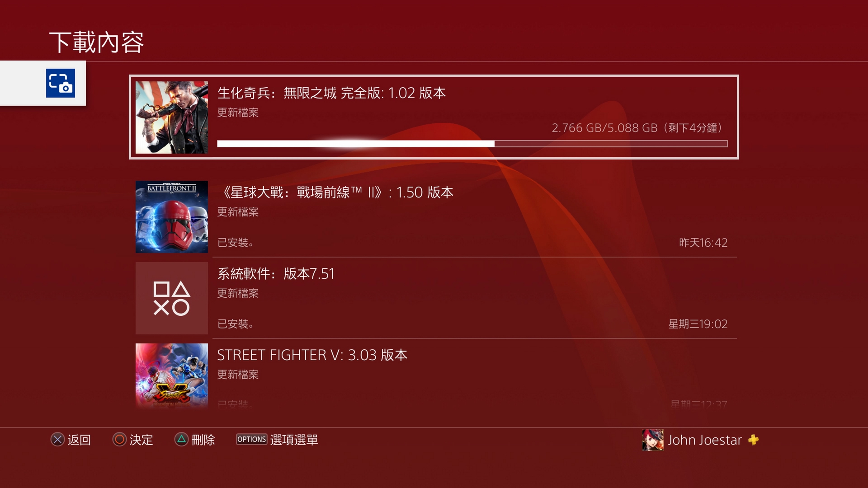Click the cross button icon for 返回
Screen dimensions: 868x488
point(57,440)
